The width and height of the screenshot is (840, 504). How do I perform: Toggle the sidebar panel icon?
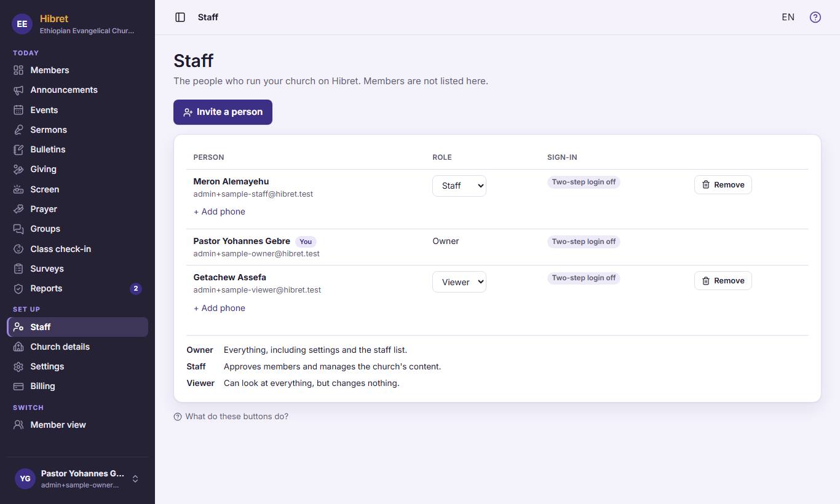click(x=180, y=17)
